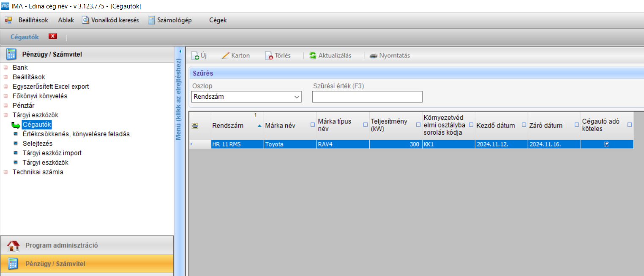Viewport: 644px width, 276px height.
Task: Open the Beállítások menu
Action: [x=33, y=20]
